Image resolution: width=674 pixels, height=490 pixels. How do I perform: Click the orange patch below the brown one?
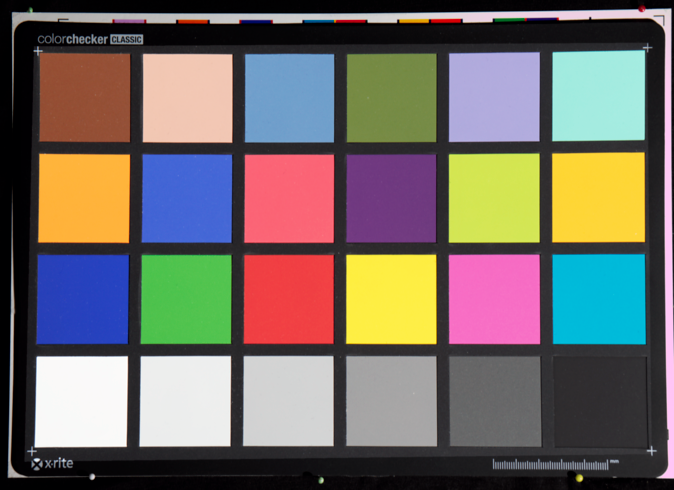click(84, 198)
